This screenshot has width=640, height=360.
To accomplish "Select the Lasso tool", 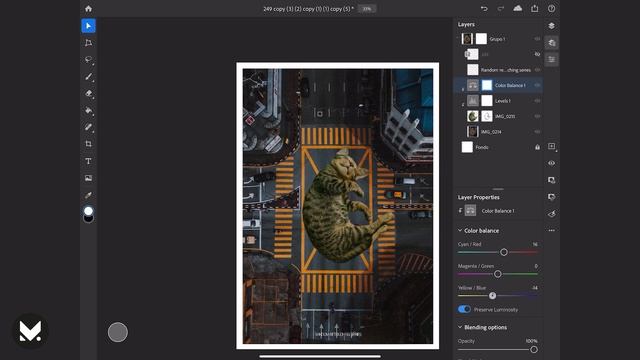I will tap(88, 60).
